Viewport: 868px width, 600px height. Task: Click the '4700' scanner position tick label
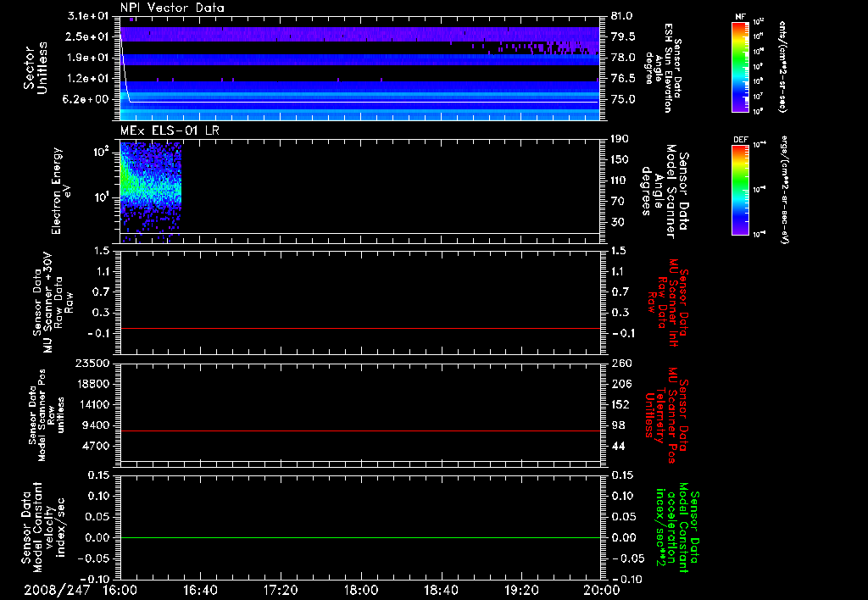96,446
